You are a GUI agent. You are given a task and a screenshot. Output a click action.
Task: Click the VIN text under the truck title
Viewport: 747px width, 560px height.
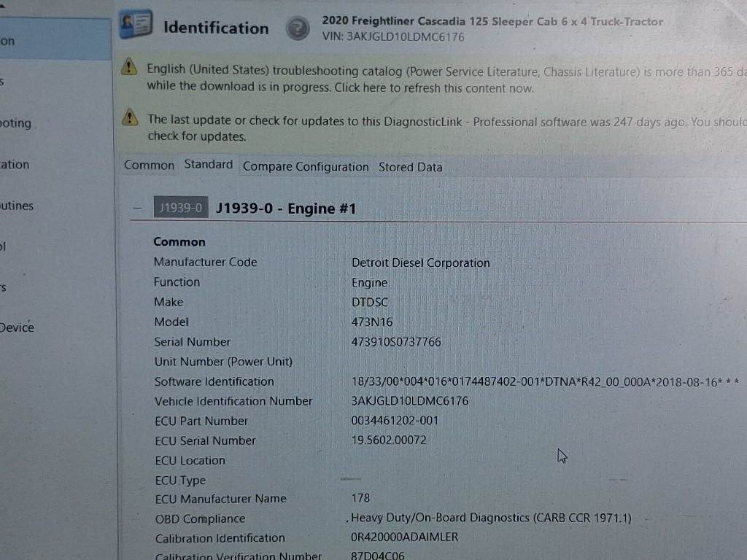coord(392,36)
